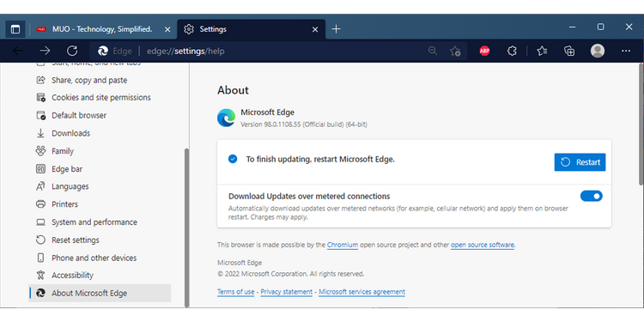Click the Edge logo in address bar
Screen dimensions: 644x322
(x=103, y=51)
